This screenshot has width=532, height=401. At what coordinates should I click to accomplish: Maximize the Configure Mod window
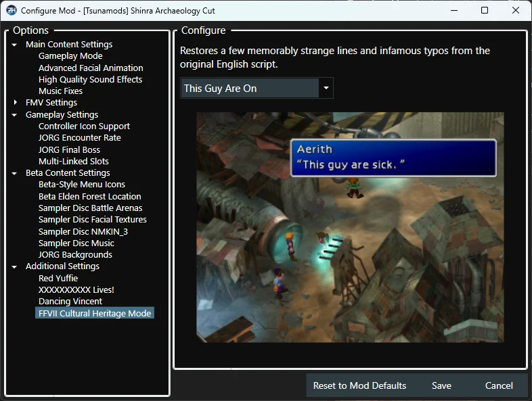tap(485, 10)
